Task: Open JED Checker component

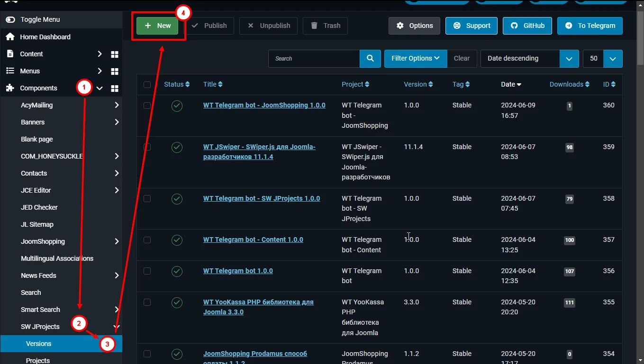Action: 39,207
